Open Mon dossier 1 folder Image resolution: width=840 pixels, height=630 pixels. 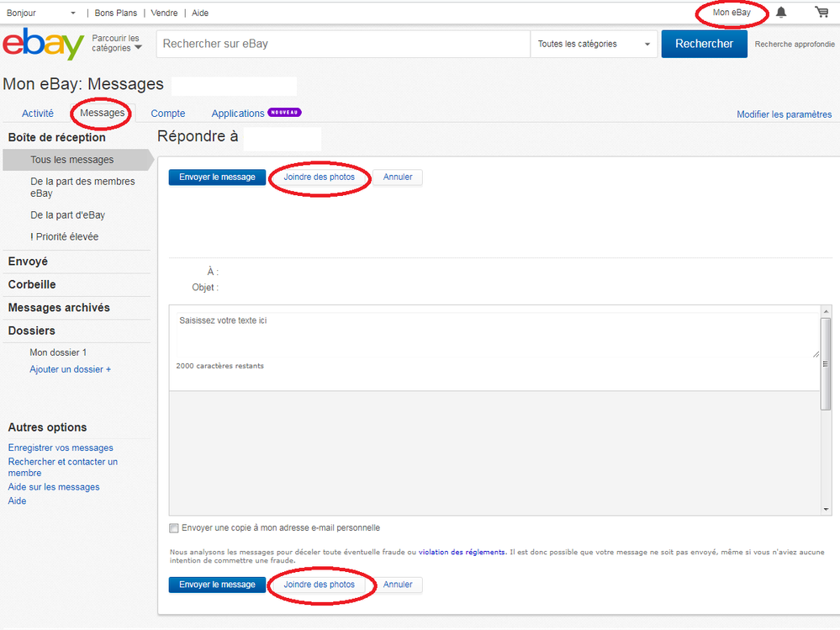(x=58, y=352)
